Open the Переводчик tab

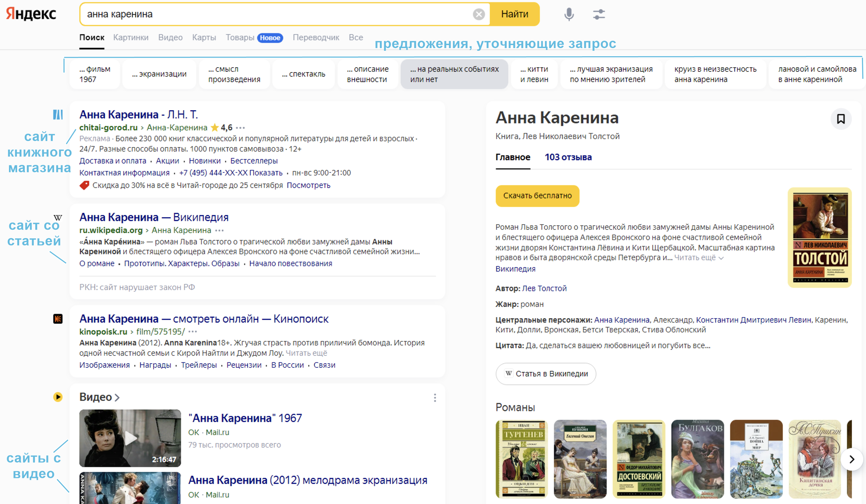pos(316,37)
